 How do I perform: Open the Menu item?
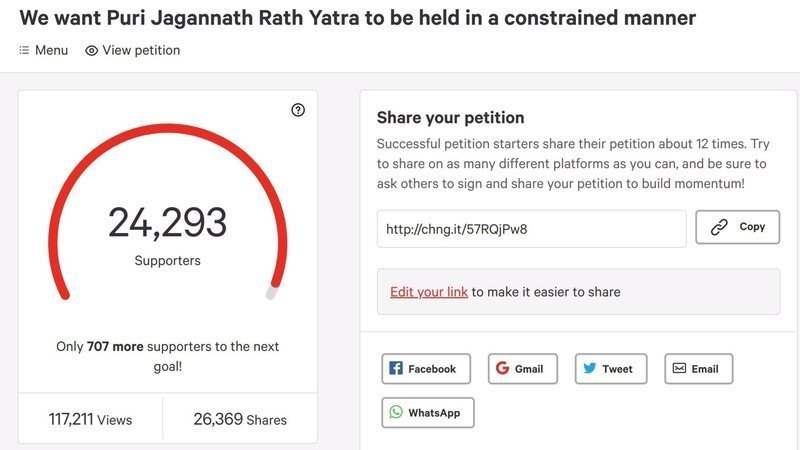click(43, 50)
